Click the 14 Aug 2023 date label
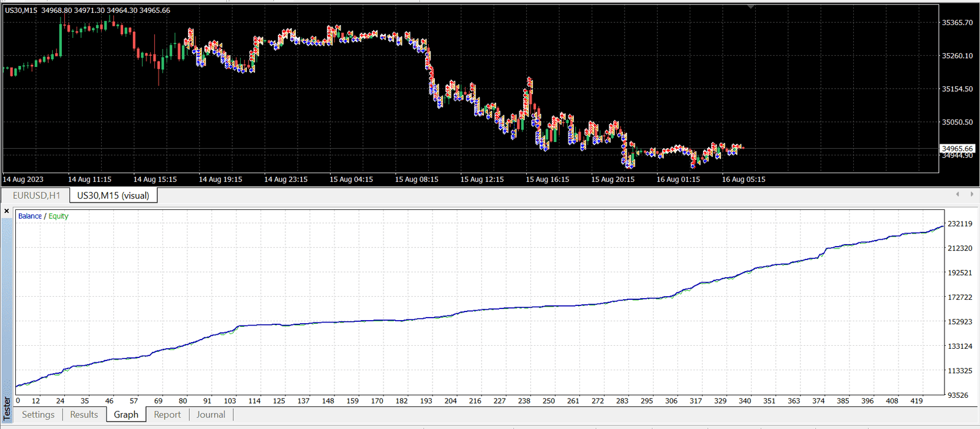Image resolution: width=980 pixels, height=429 pixels. click(23, 179)
